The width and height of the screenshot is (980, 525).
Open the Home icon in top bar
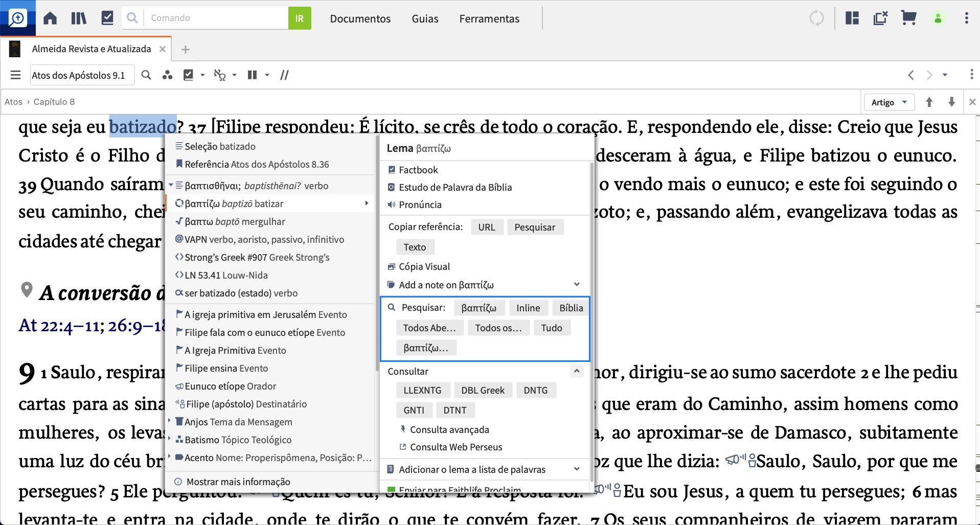click(x=50, y=18)
